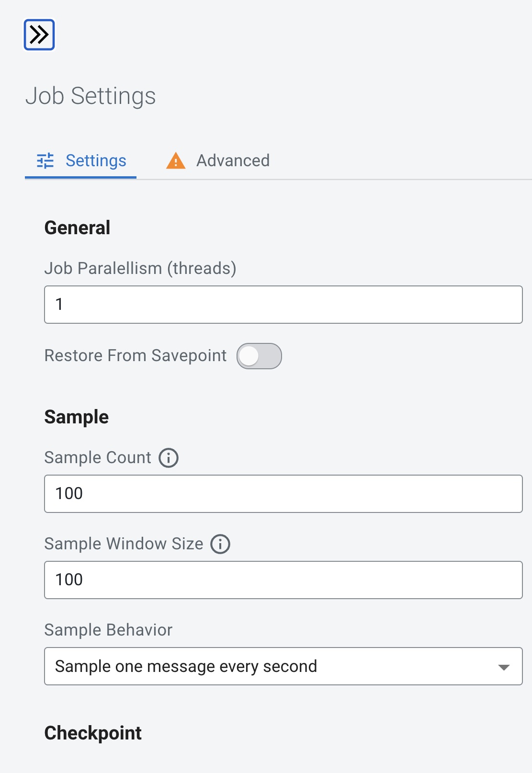The width and height of the screenshot is (532, 773).
Task: Click the double-chevron collapse panel icon
Action: tap(39, 34)
